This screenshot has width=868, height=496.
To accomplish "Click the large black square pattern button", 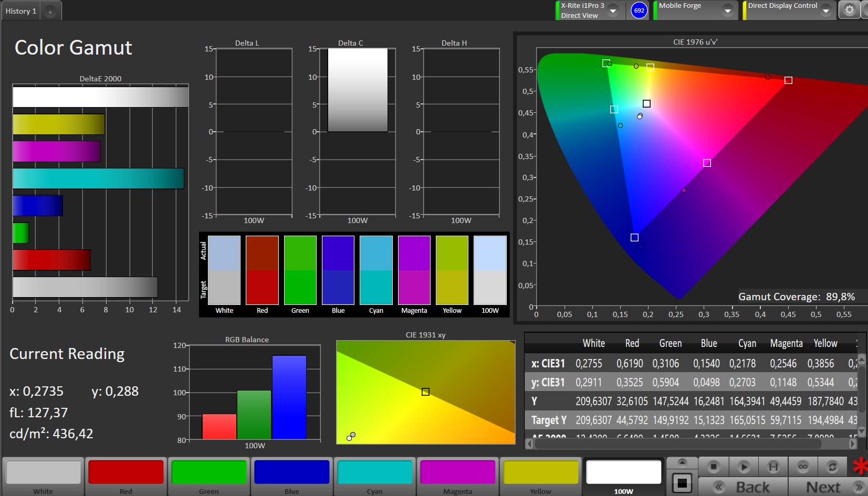I will (682, 482).
